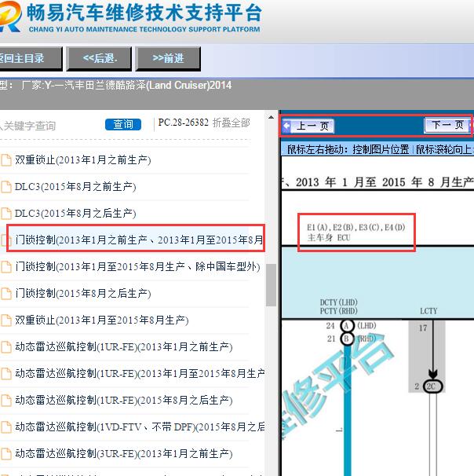Screen dimensions: 474x476
Task: Open 动态雷达巡航控制(1UR-FE)(2015年8月之后生产) entry
Action: click(124, 401)
